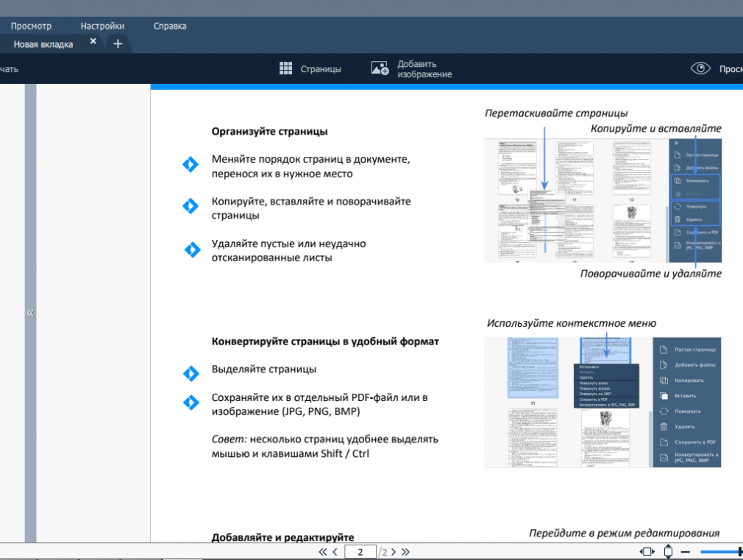Click the Страницы grid icon

tap(285, 68)
